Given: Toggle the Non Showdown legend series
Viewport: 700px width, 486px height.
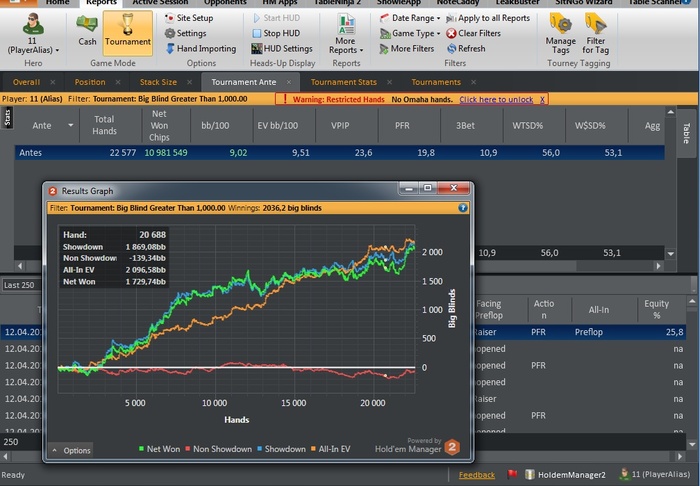Looking at the screenshot, I should point(218,449).
